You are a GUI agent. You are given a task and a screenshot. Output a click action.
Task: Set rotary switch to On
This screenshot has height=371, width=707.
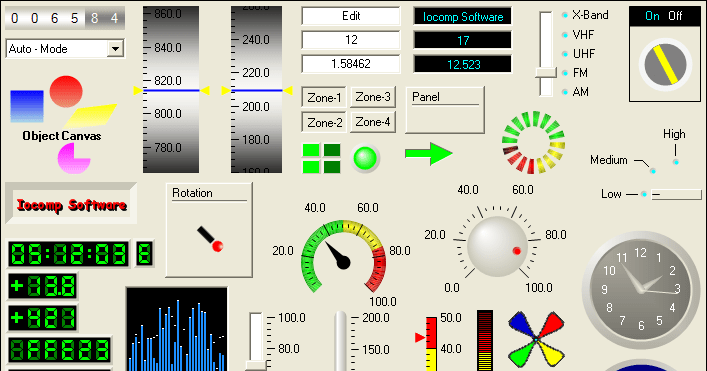coord(652,16)
